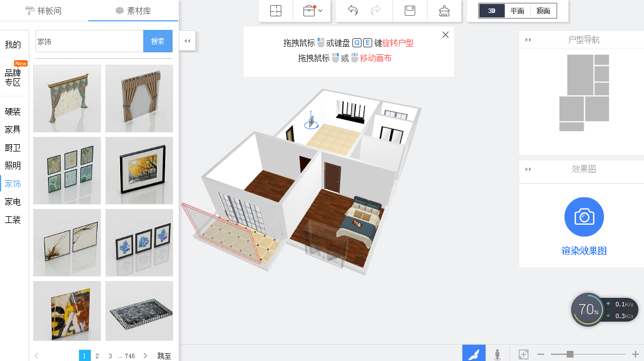Viewport: 644px width, 361px height.
Task: Select the split-layout icon at top left
Action: pyautogui.click(x=276, y=10)
